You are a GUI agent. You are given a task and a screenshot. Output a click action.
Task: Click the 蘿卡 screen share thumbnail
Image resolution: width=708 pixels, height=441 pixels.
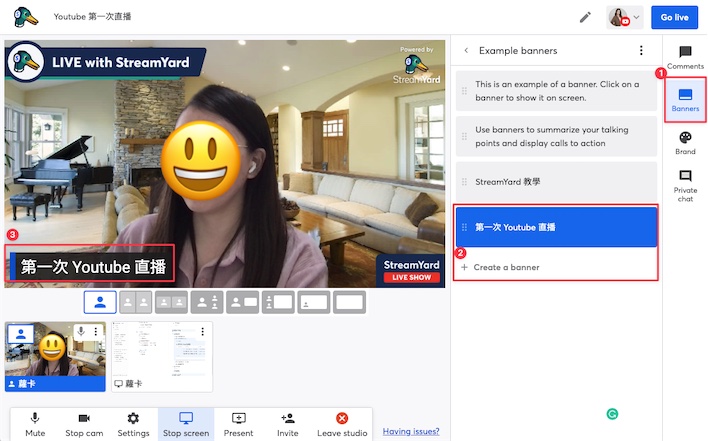coord(162,357)
